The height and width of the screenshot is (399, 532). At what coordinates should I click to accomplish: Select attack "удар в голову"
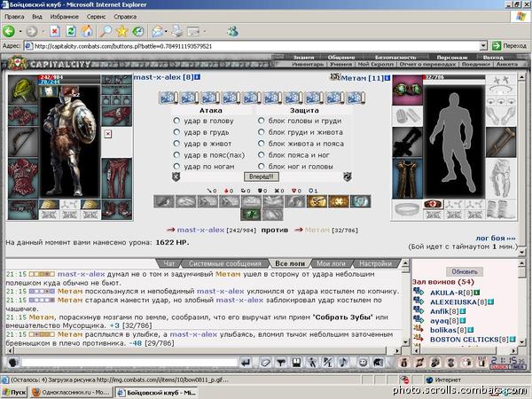[x=176, y=121]
